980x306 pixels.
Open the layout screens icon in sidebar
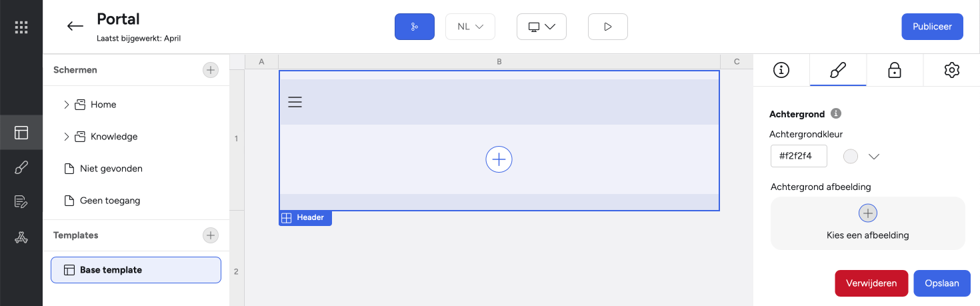click(x=21, y=133)
